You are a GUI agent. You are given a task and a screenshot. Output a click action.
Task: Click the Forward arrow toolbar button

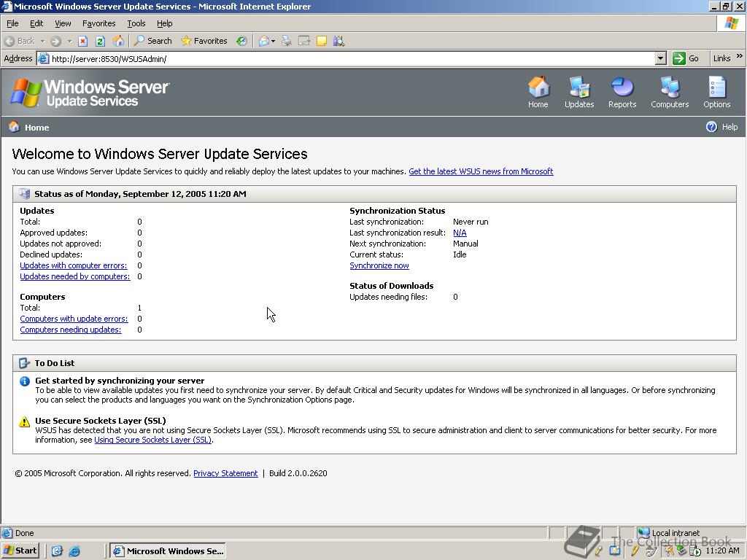click(x=55, y=41)
